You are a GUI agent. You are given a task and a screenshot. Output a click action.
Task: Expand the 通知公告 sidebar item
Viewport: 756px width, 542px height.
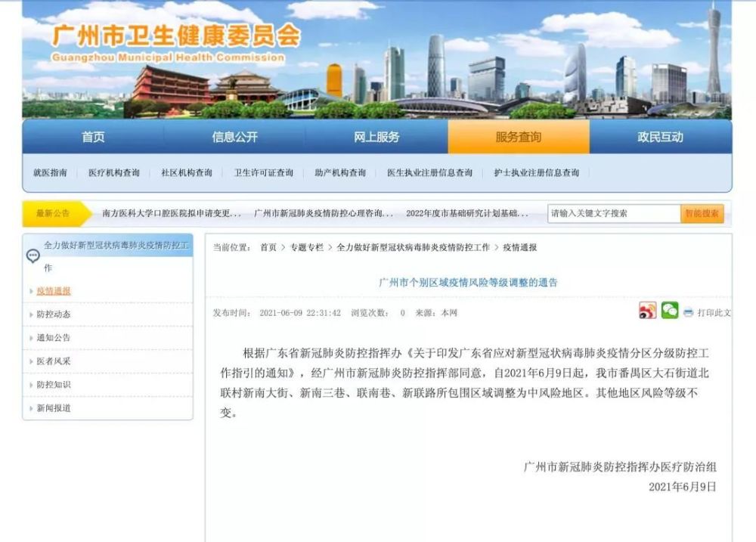(x=54, y=338)
